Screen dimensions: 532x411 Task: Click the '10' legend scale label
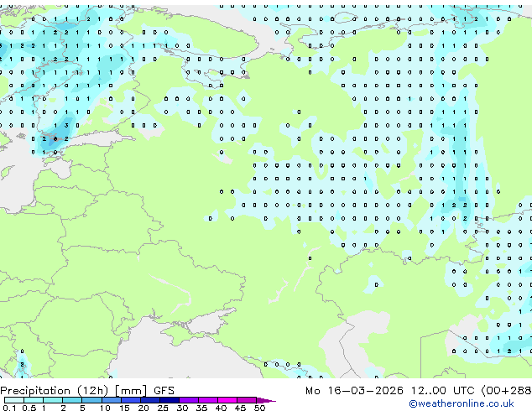[105, 408]
